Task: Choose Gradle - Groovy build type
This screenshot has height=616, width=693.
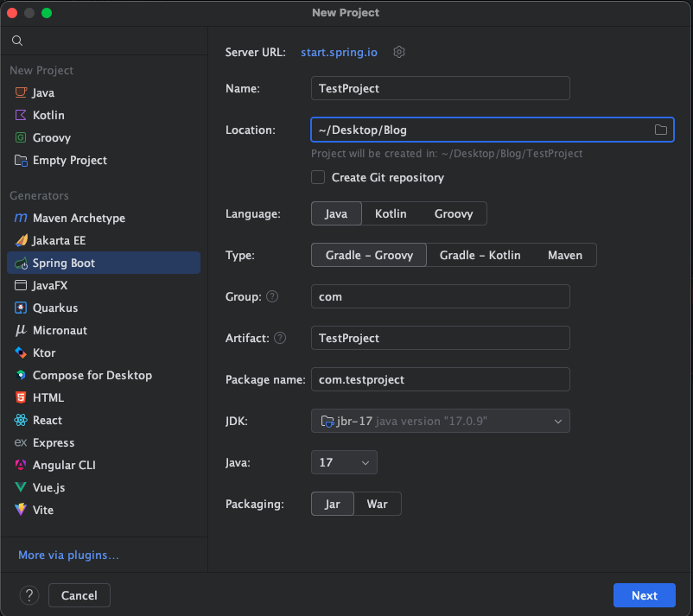Action: 369,255
